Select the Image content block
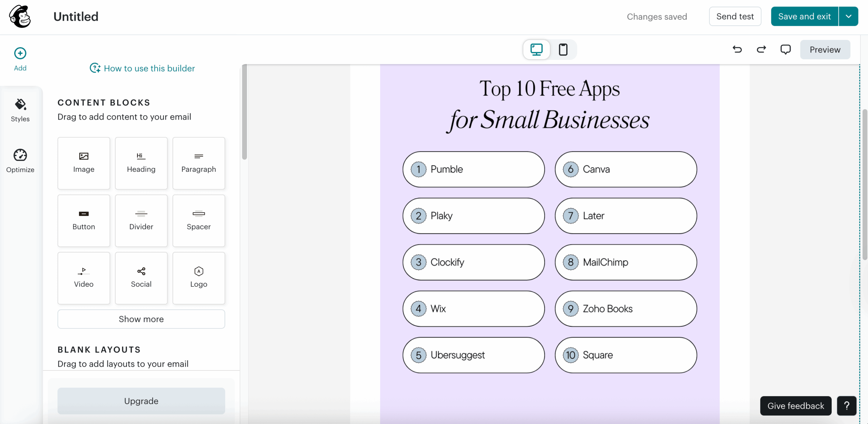This screenshot has height=424, width=868. 84,163
